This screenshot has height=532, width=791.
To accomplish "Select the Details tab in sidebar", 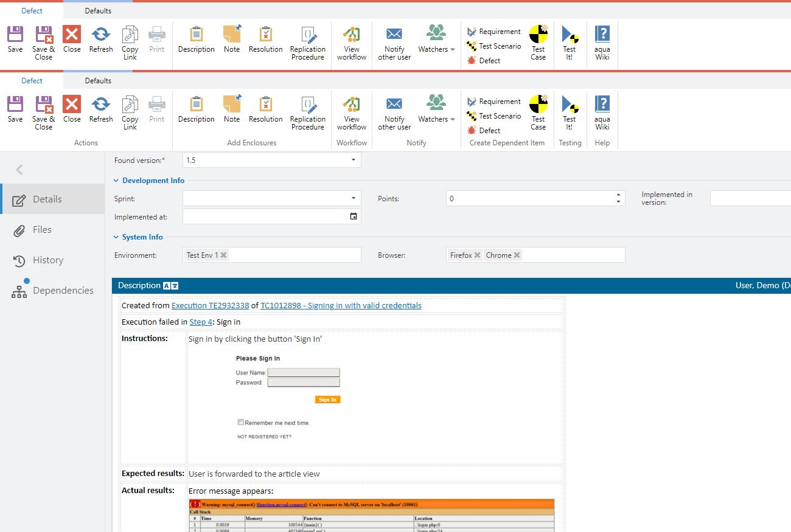I will click(x=47, y=199).
